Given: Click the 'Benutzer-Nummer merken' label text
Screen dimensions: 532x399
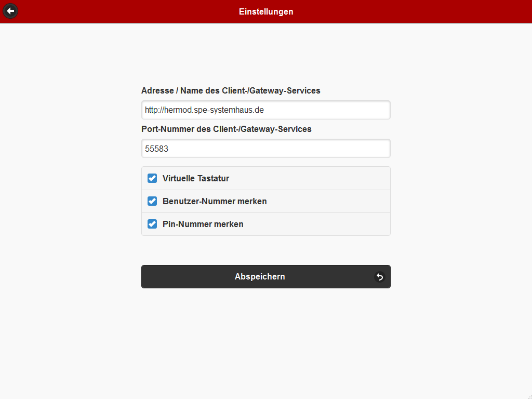Looking at the screenshot, I should click(215, 201).
